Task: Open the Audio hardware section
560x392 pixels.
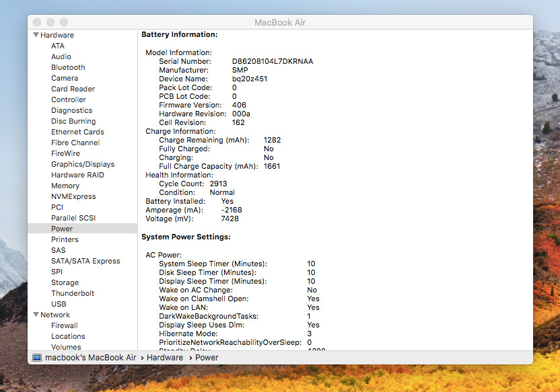Action: [x=61, y=56]
